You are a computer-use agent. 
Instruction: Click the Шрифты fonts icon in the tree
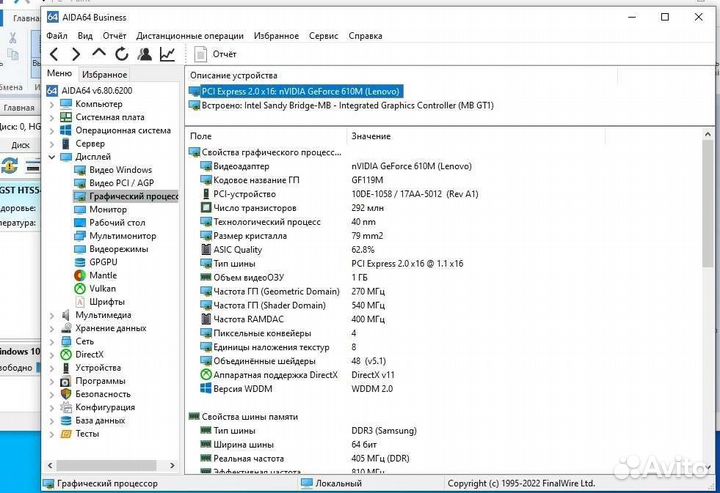(x=80, y=302)
